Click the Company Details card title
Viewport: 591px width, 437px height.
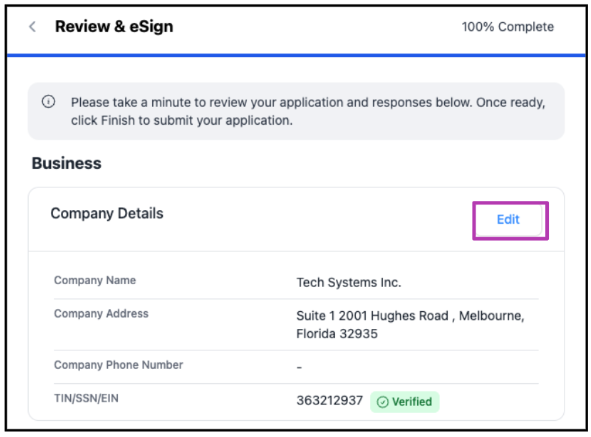107,213
